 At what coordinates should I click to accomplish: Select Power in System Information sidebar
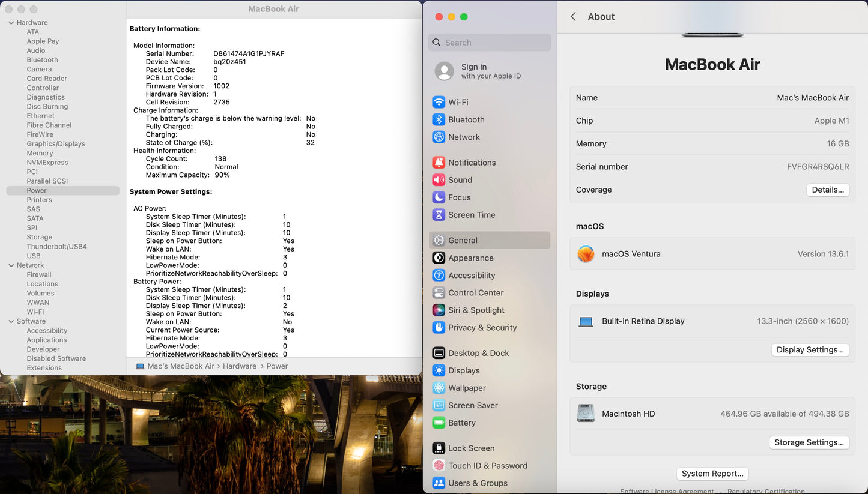[x=62, y=190]
